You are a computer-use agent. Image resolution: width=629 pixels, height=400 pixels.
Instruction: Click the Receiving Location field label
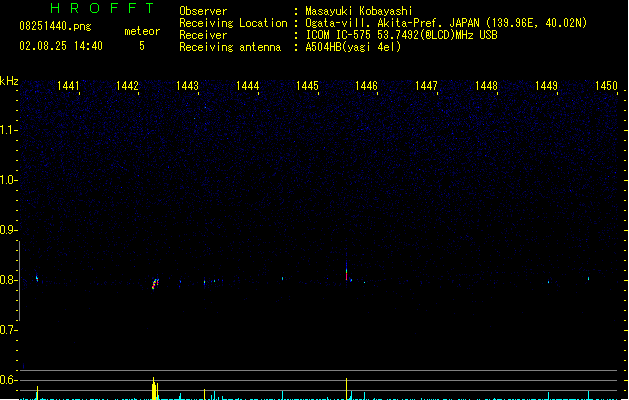coord(233,23)
